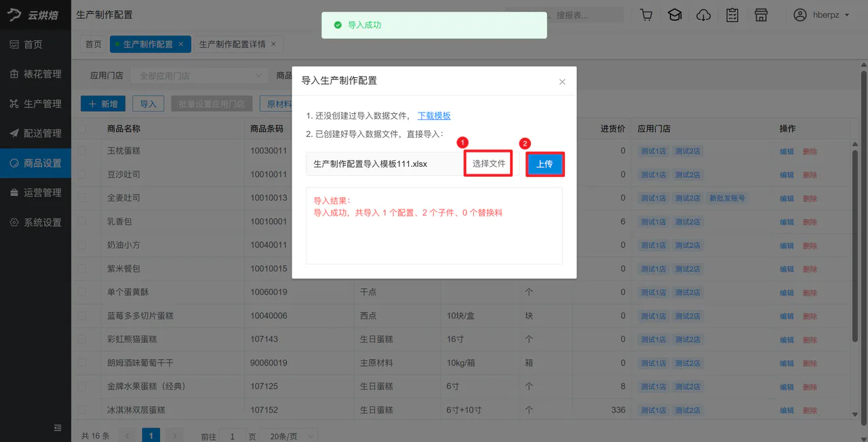868x442 pixels.
Task: Open 运营管理 in the sidebar
Action: tap(35, 193)
